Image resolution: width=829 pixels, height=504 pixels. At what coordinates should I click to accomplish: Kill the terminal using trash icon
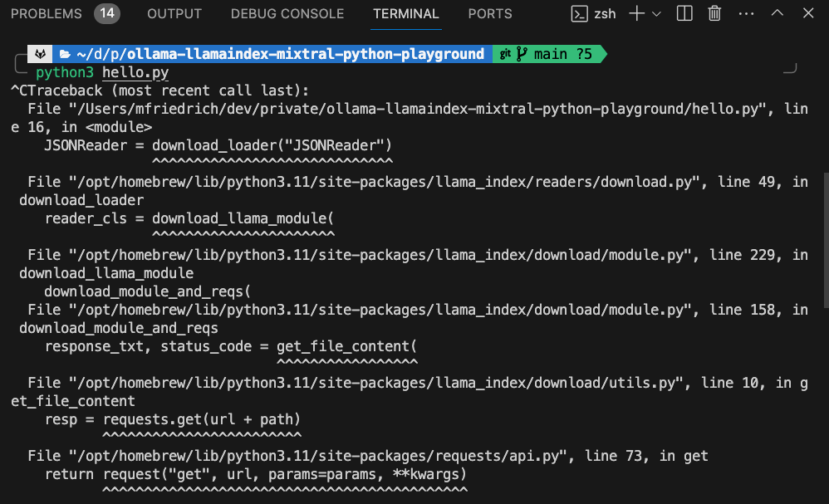[x=714, y=13]
